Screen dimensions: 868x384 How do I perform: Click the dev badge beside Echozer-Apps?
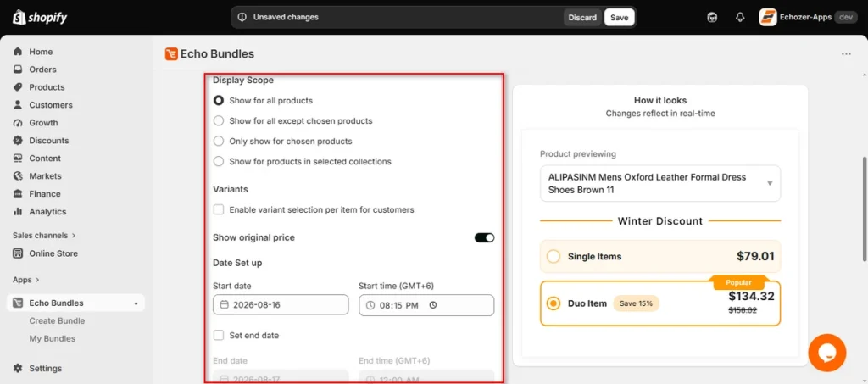point(845,17)
